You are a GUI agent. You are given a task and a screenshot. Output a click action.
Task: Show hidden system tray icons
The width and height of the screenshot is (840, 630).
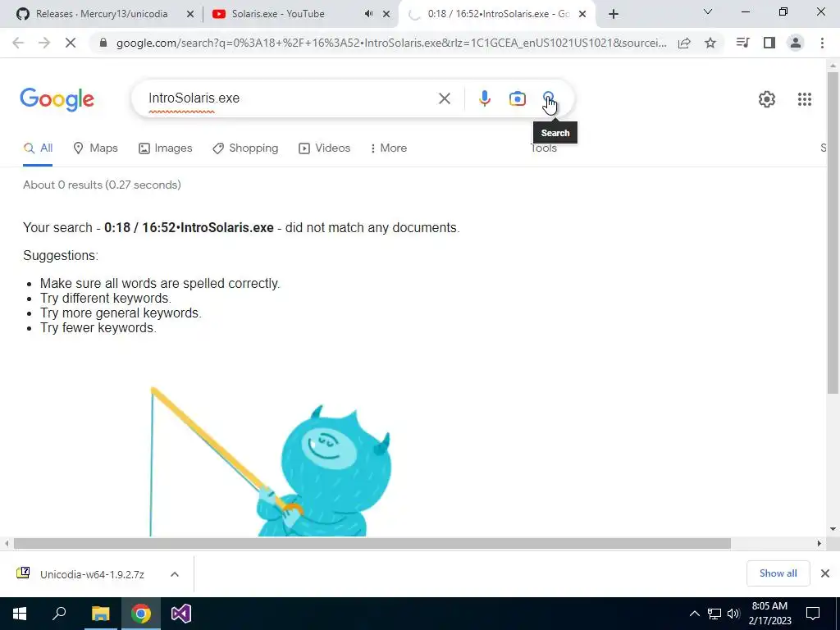tap(694, 614)
